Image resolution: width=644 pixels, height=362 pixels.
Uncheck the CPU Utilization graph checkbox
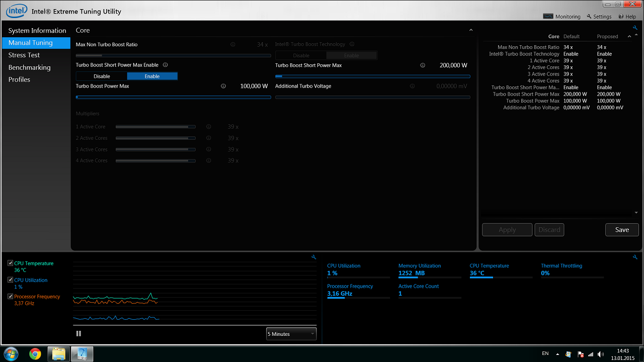[x=11, y=280]
